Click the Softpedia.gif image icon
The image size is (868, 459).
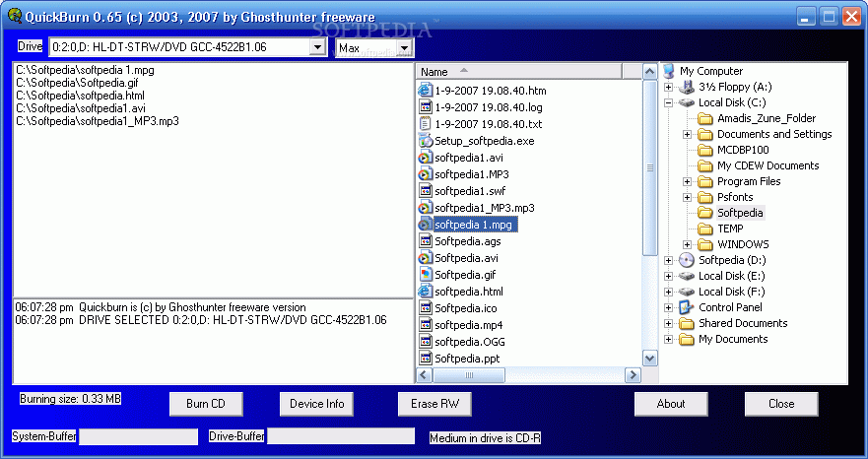click(x=426, y=274)
